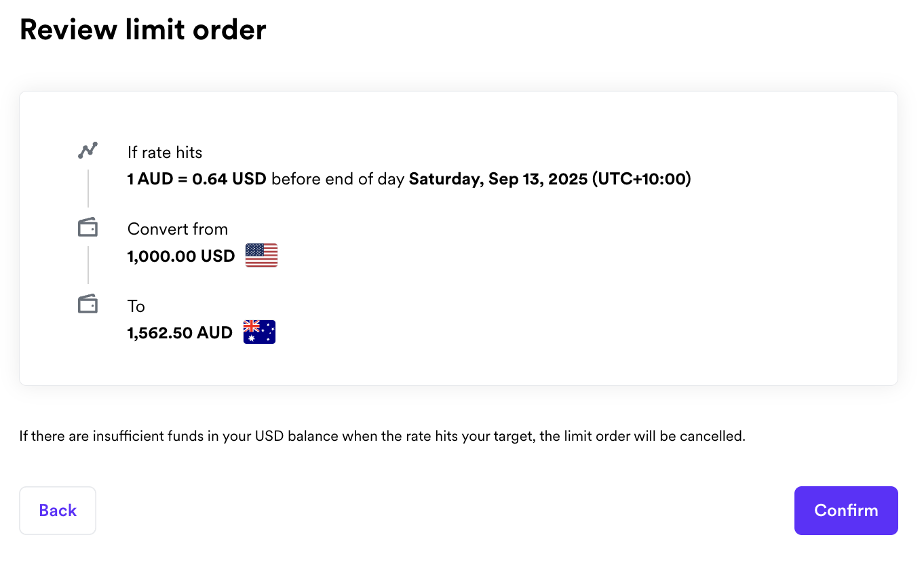Click the 1 AUD = 0.64 USD rate text
Image resolution: width=924 pixels, height=571 pixels.
pos(197,179)
